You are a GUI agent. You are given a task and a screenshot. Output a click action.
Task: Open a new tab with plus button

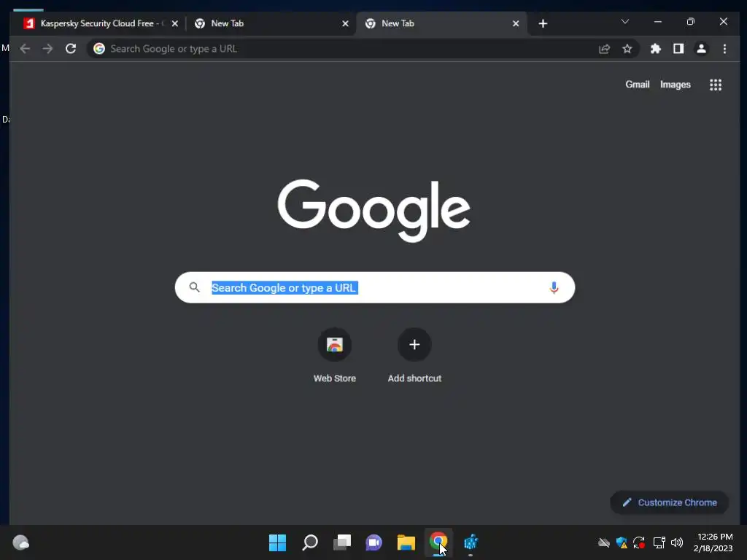coord(543,23)
